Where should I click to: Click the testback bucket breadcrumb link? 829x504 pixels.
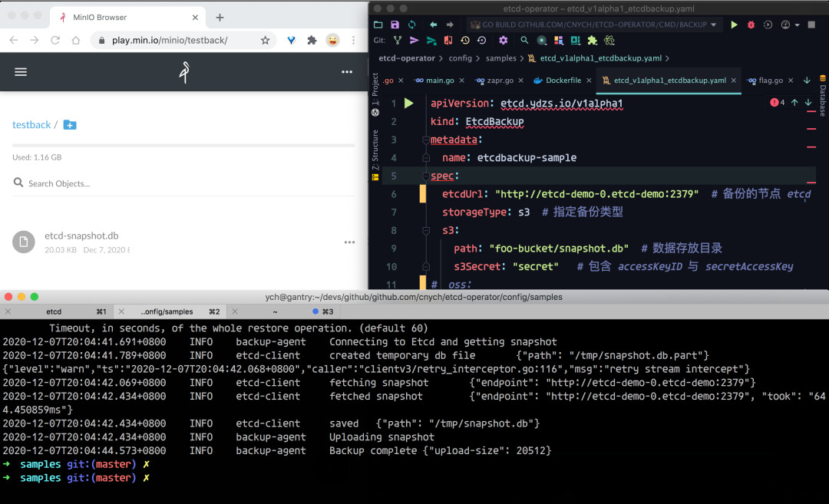(31, 125)
